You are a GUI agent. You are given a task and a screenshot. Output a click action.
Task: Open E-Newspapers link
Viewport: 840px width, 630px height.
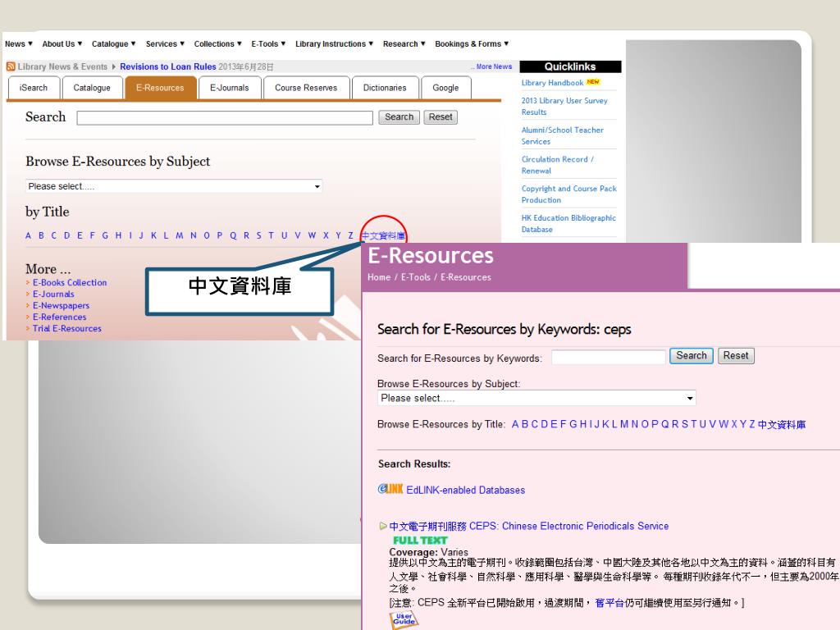[61, 305]
